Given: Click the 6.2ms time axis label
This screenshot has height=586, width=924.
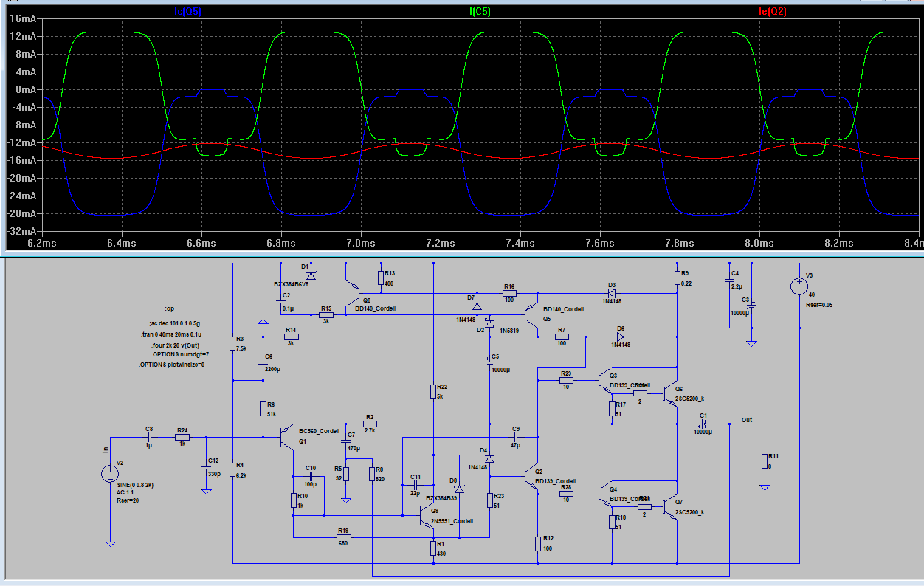Looking at the screenshot, I should click(41, 243).
